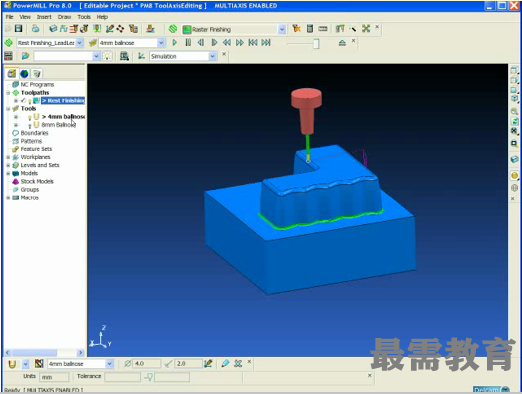The width and height of the screenshot is (522, 394).
Task: Open the 4mm ballnose dropdown in tool toolbar
Action: [x=109, y=364]
